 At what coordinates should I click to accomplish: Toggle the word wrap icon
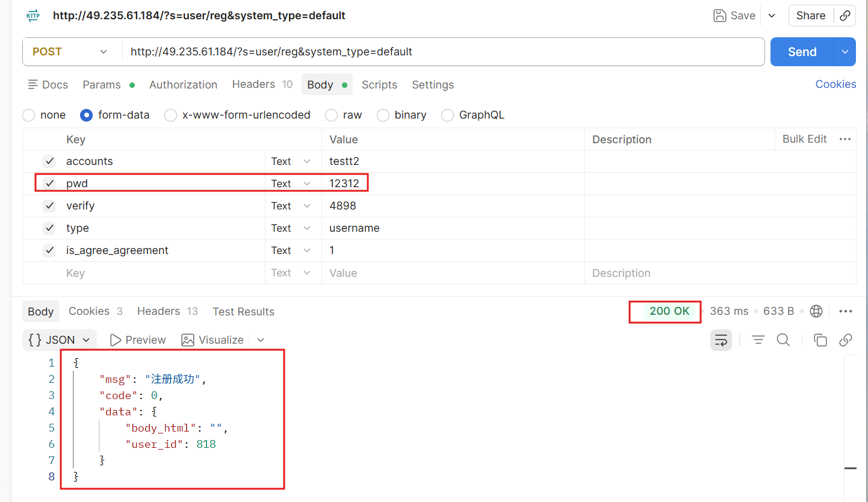(x=721, y=340)
